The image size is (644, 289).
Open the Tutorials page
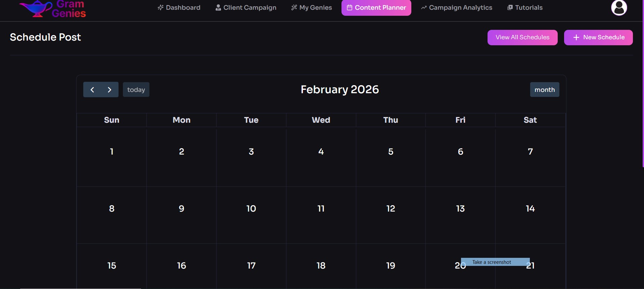[525, 7]
